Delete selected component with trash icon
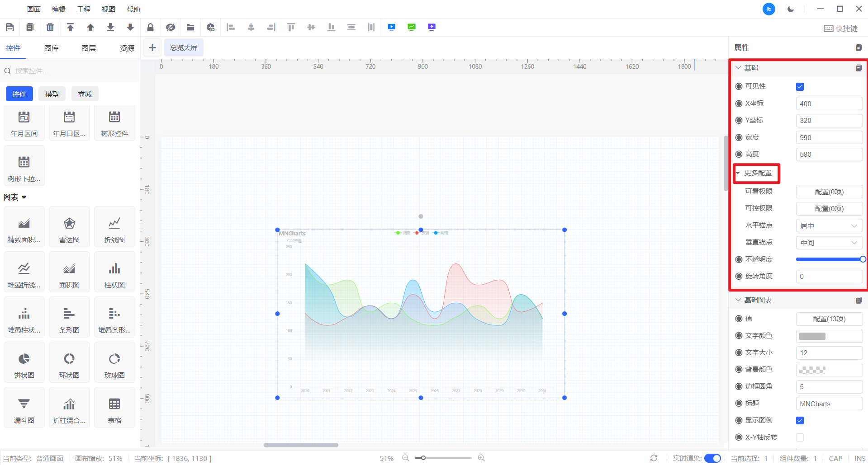Viewport: 868px width, 465px height. click(50, 28)
